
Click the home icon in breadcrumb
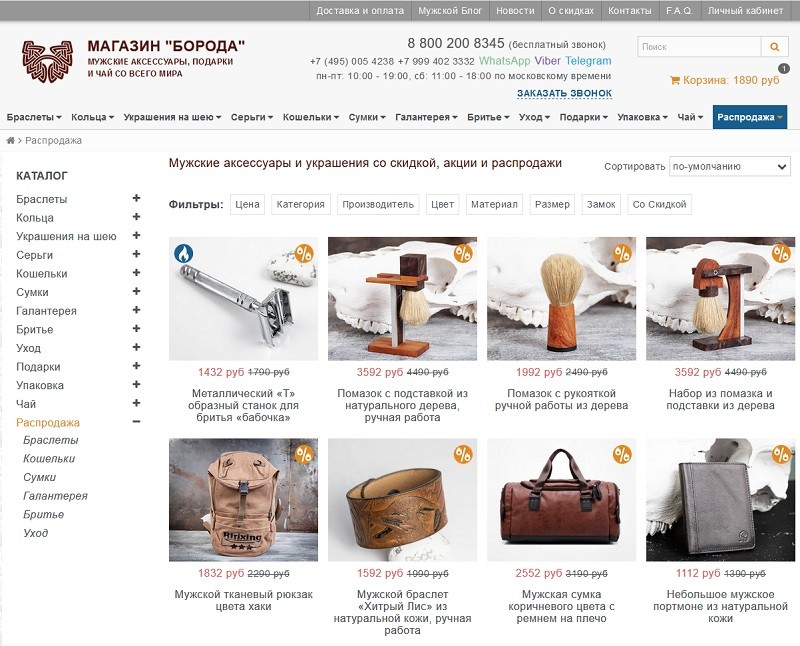pos(10,140)
